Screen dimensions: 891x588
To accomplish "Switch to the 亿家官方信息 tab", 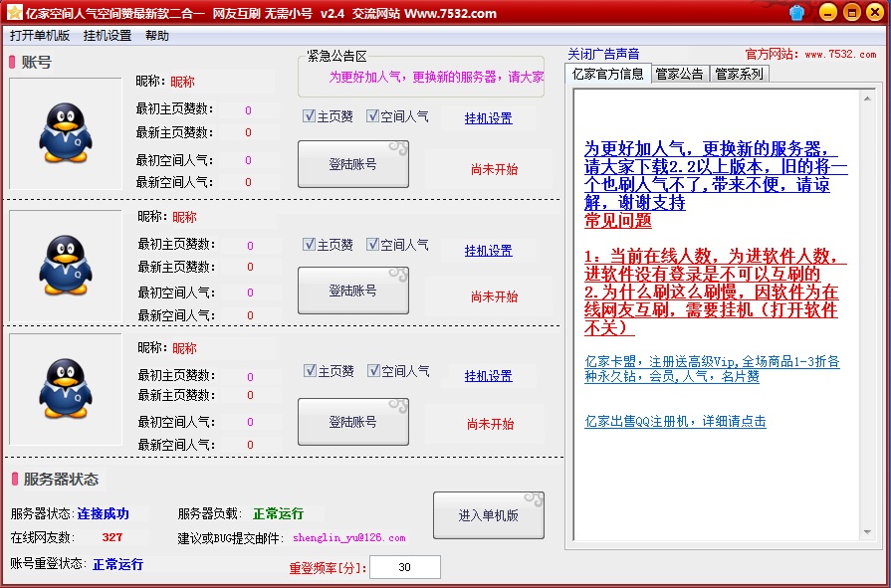I will point(608,74).
